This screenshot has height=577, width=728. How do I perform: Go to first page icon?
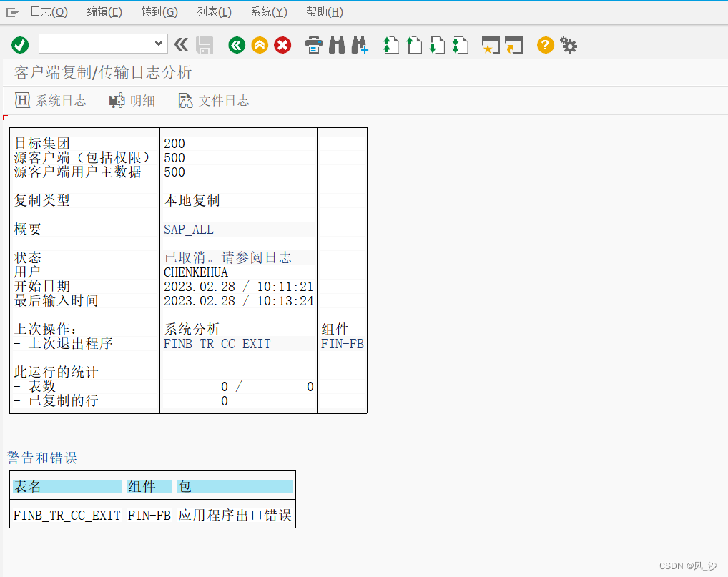391,45
